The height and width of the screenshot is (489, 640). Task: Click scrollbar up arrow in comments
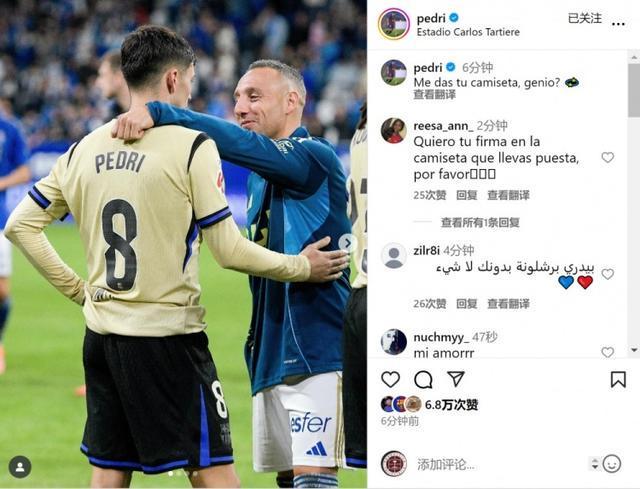pos(634,58)
